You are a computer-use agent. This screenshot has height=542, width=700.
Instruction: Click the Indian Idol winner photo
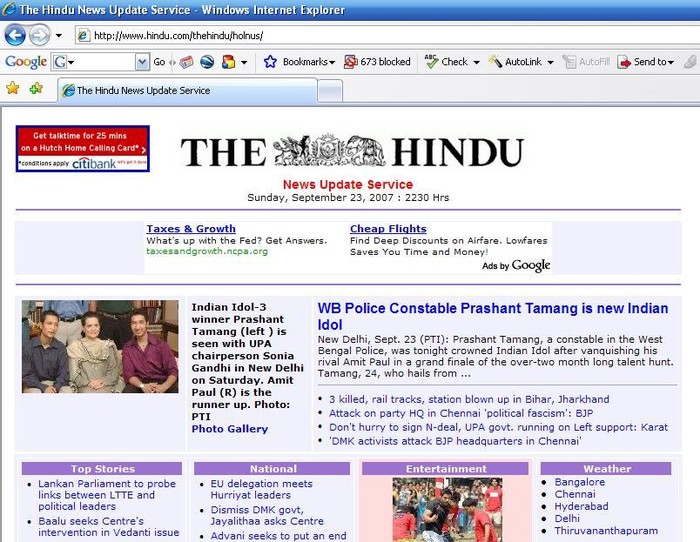pos(99,346)
